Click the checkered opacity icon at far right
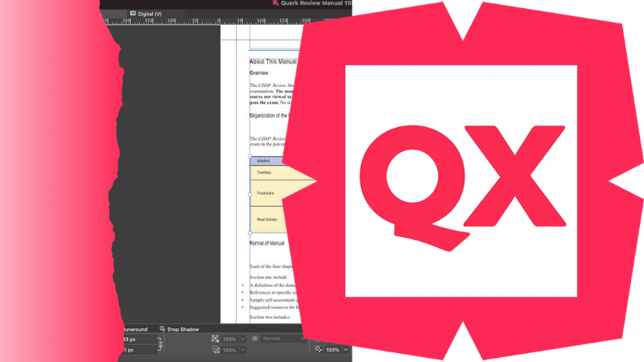This screenshot has width=644, height=362. (319, 349)
